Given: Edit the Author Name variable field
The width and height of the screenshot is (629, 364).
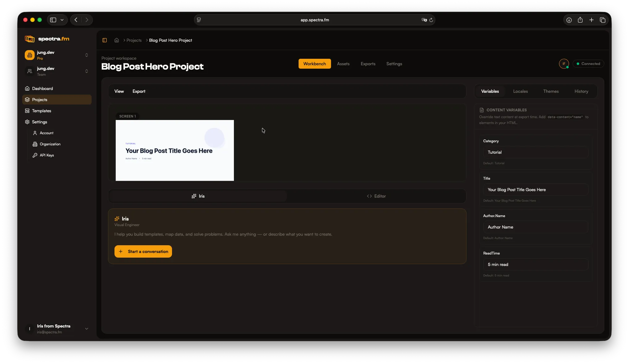Looking at the screenshot, I should 535,227.
